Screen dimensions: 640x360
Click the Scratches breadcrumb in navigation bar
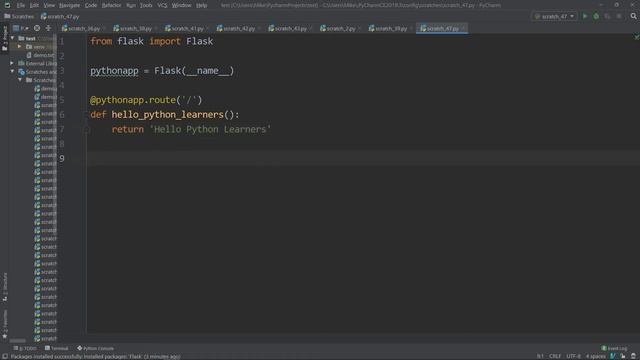click(x=19, y=17)
